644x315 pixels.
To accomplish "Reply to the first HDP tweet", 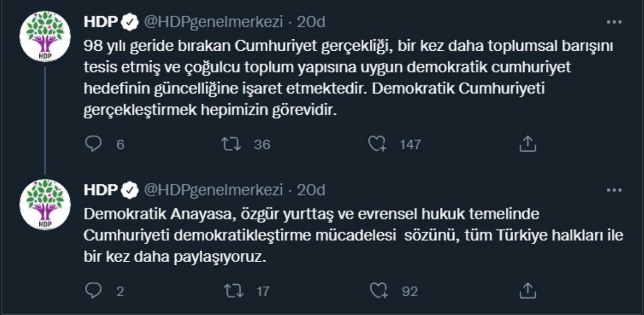I will pos(94,144).
